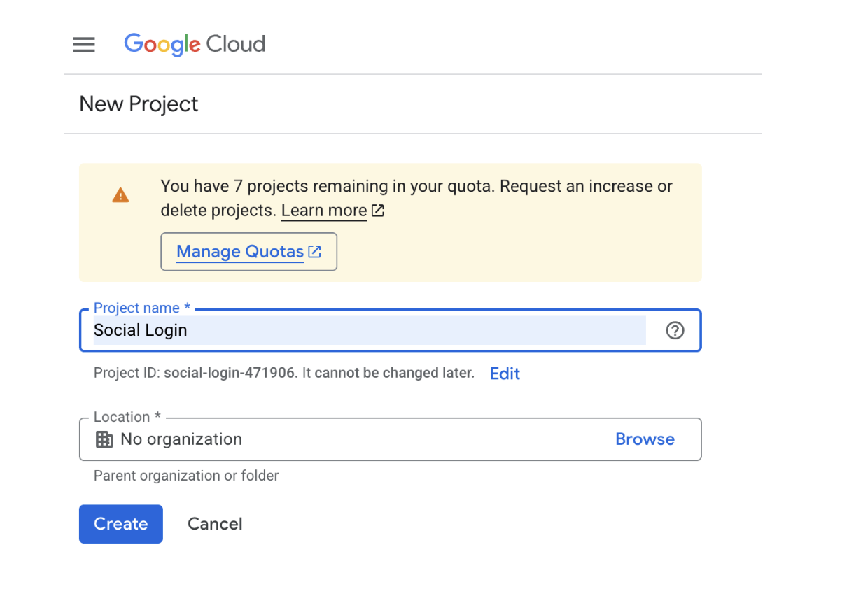The image size is (868, 589).
Task: Click the organization building icon in Location
Action: [104, 439]
